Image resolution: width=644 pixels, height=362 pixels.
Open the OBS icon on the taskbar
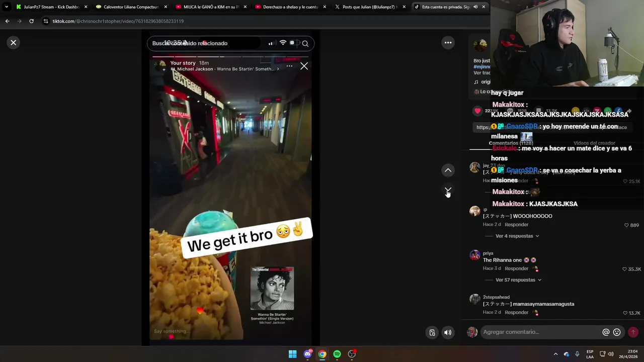(352, 354)
